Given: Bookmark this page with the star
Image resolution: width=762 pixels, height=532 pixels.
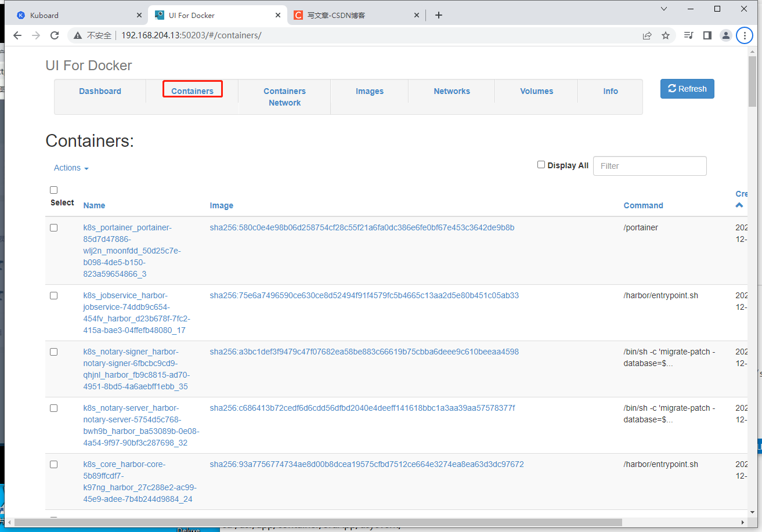Looking at the screenshot, I should (666, 35).
